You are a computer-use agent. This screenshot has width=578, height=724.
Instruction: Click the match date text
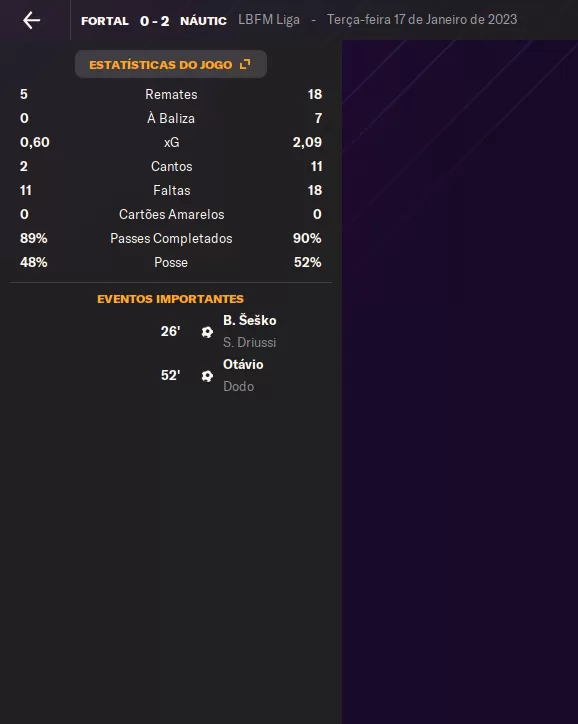422,20
